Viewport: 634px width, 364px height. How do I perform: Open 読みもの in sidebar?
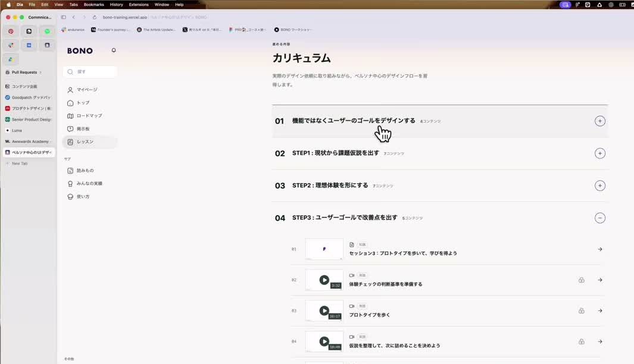pyautogui.click(x=90, y=171)
